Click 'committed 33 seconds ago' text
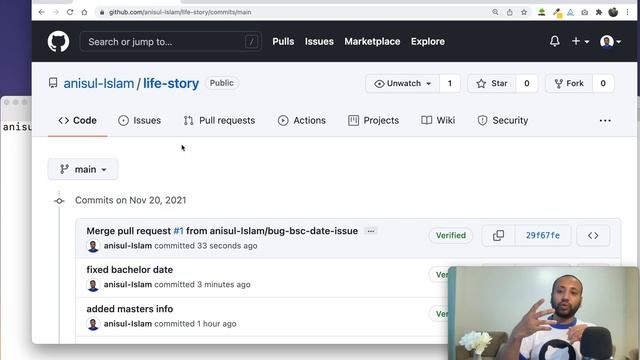This screenshot has width=640, height=360. tap(206, 246)
